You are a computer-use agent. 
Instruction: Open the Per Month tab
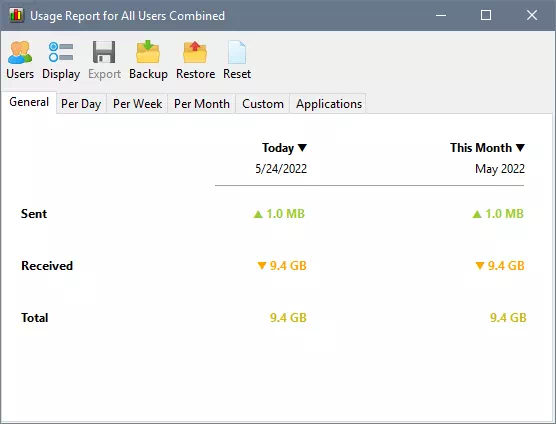pyautogui.click(x=202, y=104)
